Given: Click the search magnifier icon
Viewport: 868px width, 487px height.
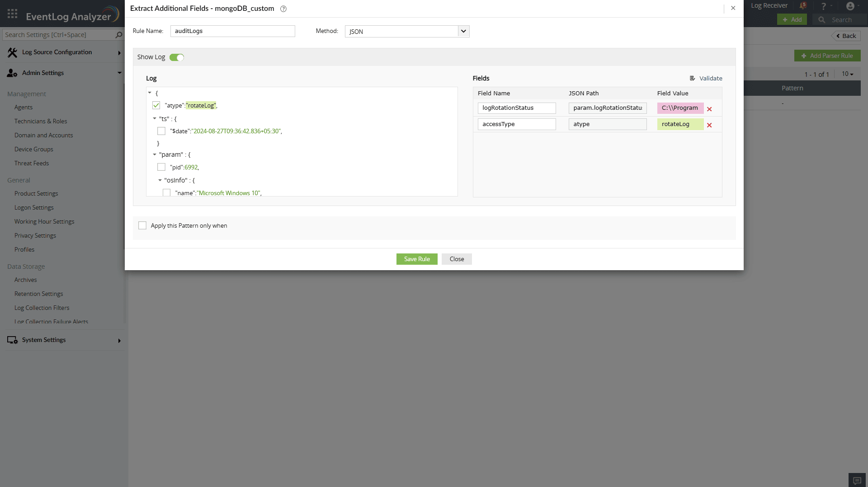Looking at the screenshot, I should tap(822, 20).
